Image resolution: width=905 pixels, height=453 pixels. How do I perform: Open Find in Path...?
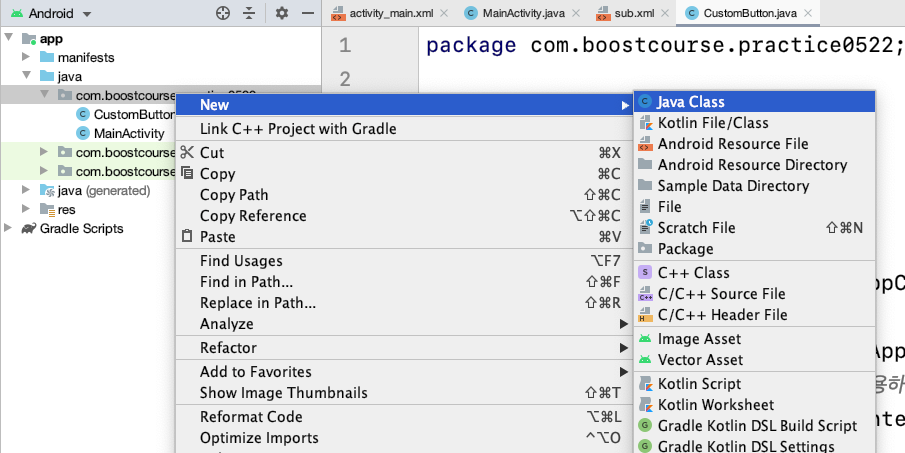click(x=404, y=282)
